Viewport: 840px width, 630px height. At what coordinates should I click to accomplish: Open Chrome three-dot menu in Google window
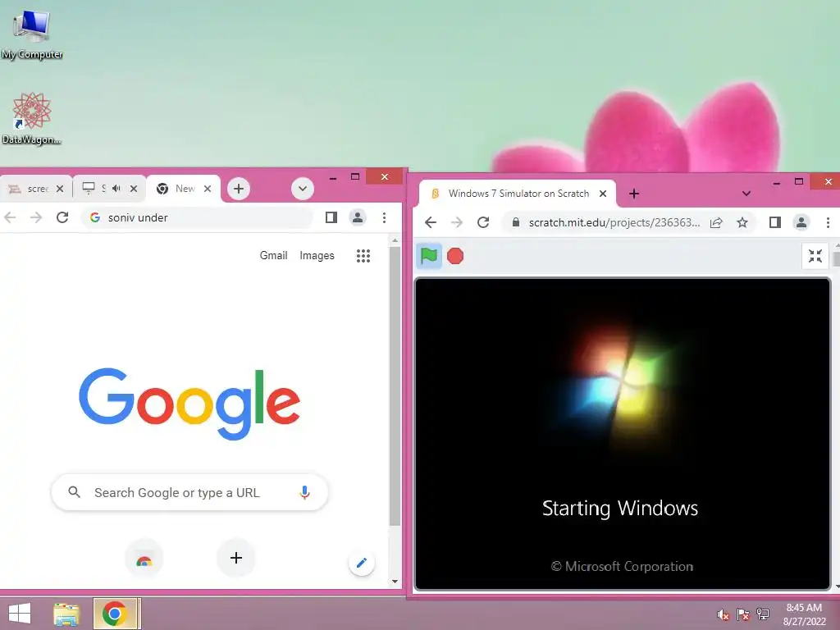(x=384, y=217)
